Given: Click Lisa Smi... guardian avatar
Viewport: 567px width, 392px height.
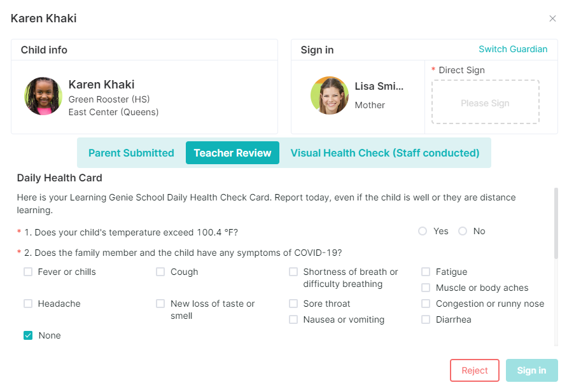Looking at the screenshot, I should (330, 95).
